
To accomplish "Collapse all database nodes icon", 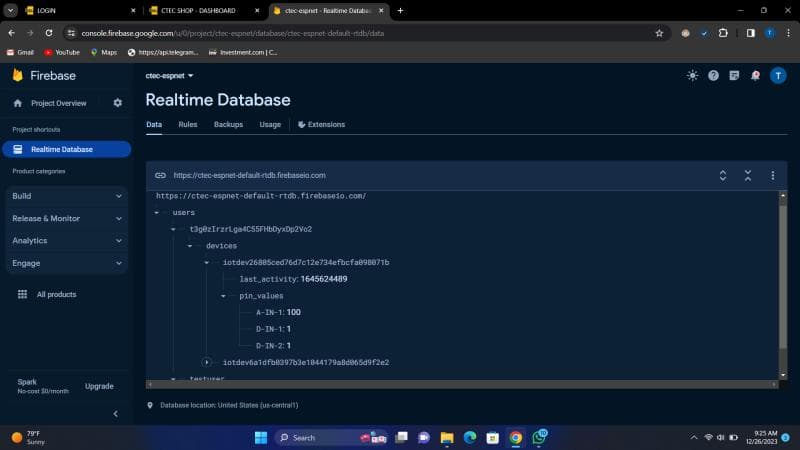I will click(747, 175).
